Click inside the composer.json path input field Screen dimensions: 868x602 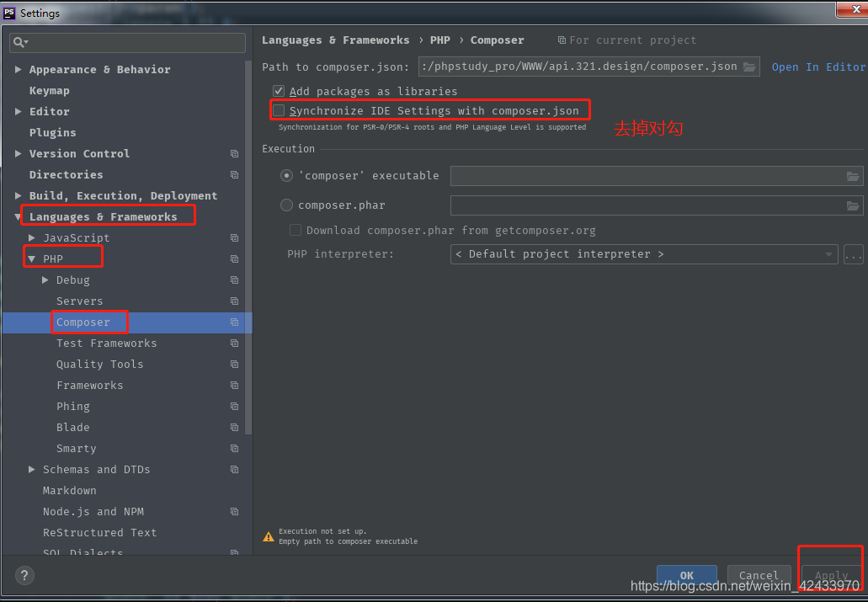pos(581,66)
